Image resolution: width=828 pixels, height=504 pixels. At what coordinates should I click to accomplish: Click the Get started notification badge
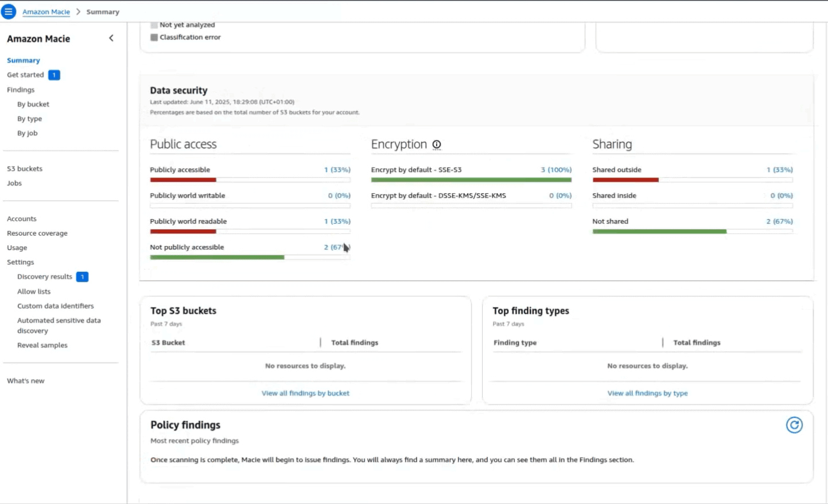click(x=54, y=75)
